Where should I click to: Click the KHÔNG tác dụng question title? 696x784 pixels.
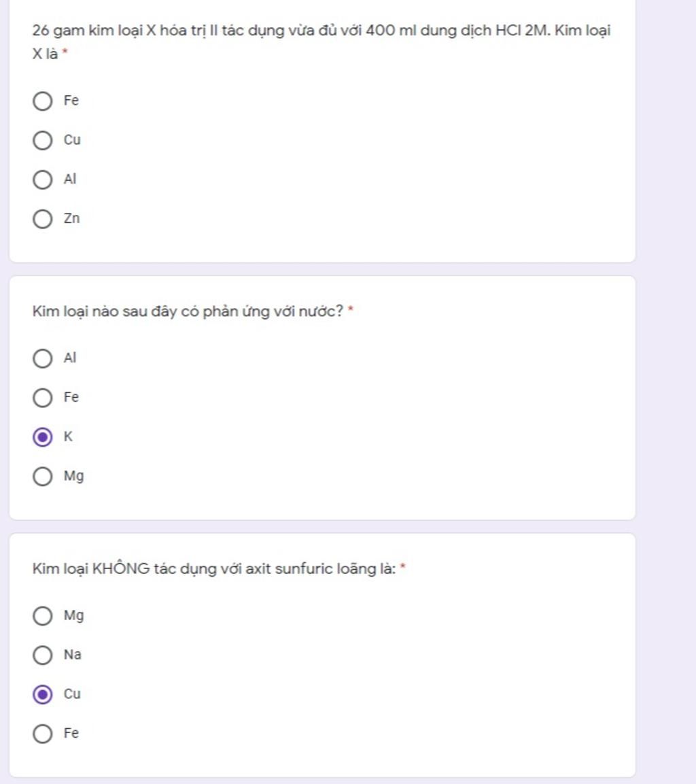[214, 569]
